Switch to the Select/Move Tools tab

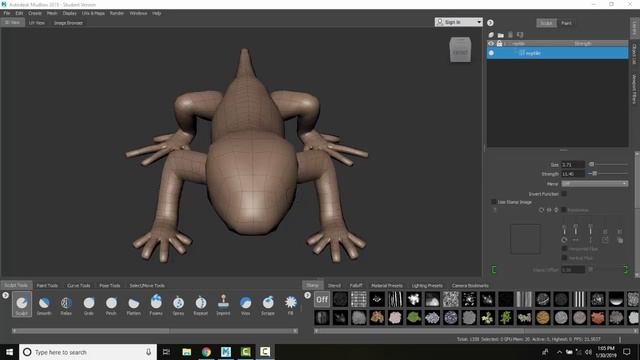(x=147, y=286)
